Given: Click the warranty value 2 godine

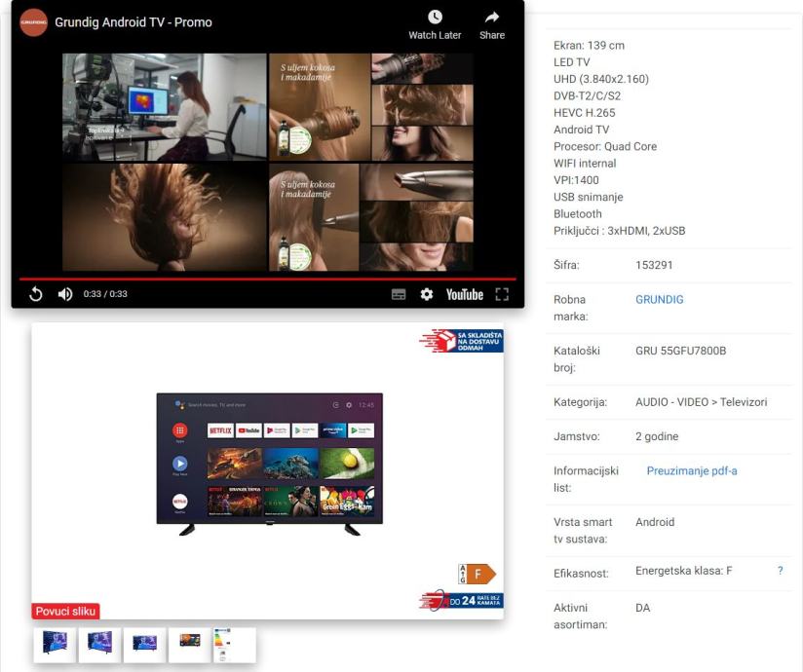Looking at the screenshot, I should coord(657,436).
